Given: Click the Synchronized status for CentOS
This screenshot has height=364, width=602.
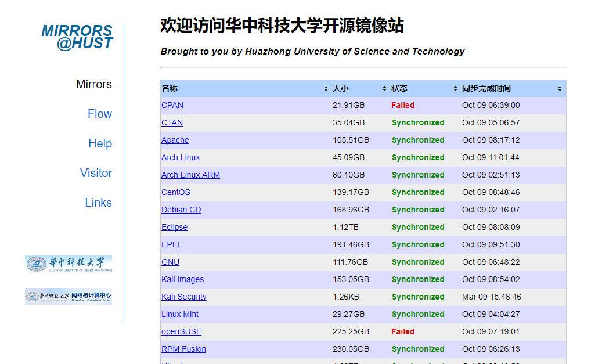Looking at the screenshot, I should tap(418, 192).
